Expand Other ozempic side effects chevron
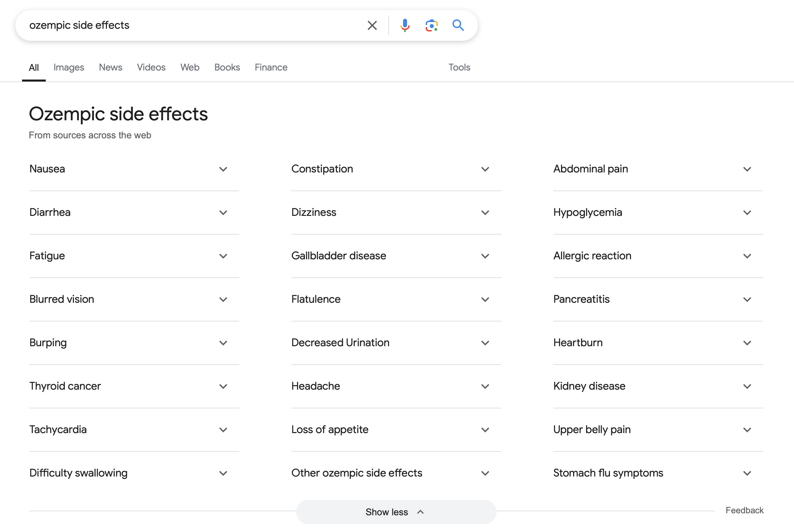The width and height of the screenshot is (794, 532). 485,473
